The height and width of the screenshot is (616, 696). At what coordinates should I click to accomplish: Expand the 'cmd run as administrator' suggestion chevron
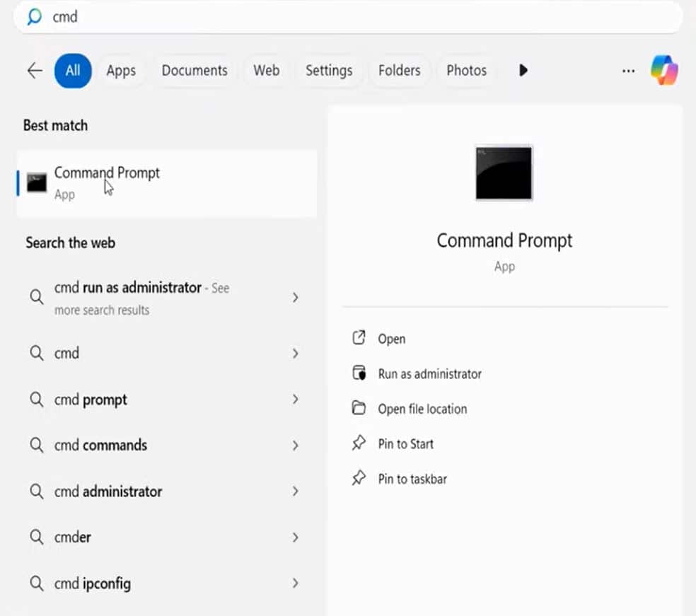click(x=295, y=298)
